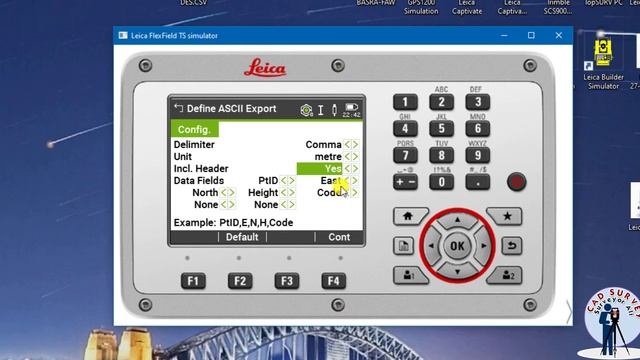Image resolution: width=640 pixels, height=360 pixels.
Task: Click the F4 function key
Action: 333,281
